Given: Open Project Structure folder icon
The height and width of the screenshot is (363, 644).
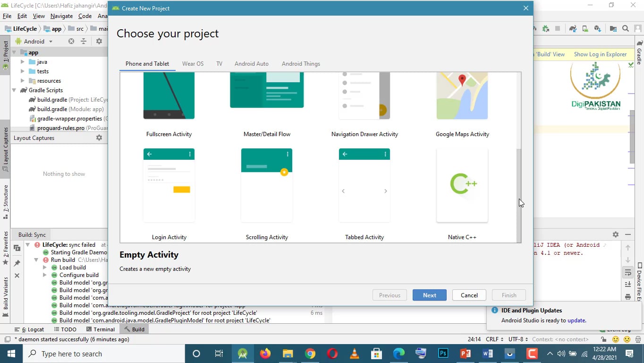Looking at the screenshot, I should point(613,29).
